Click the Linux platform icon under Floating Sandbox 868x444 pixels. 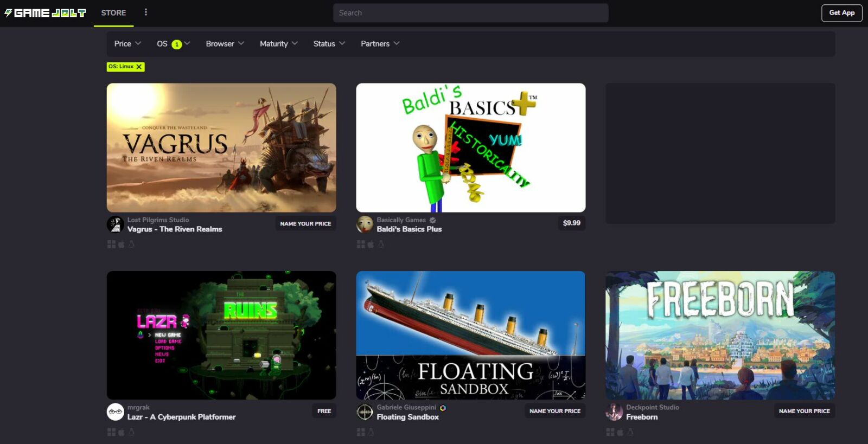tap(371, 432)
